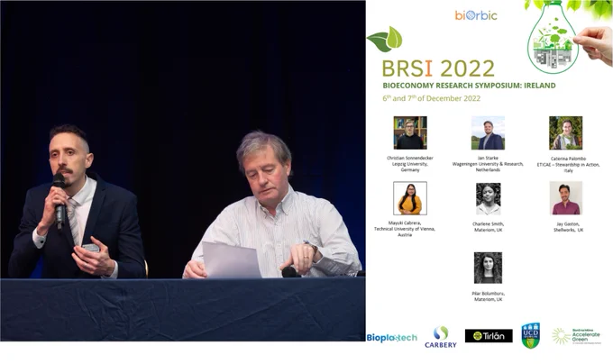The image size is (613, 364).
Task: Select the photo above Pilar Bolumburu caption
Action: (x=488, y=268)
